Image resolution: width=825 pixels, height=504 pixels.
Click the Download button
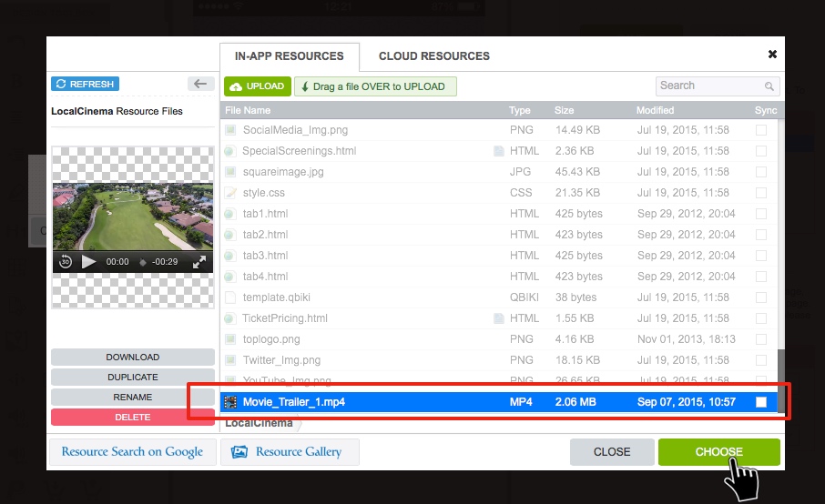point(133,357)
